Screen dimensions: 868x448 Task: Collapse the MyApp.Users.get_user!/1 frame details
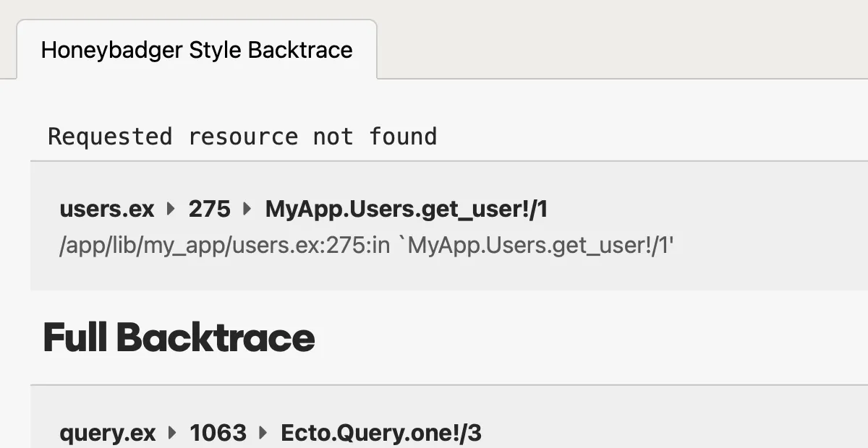click(407, 209)
